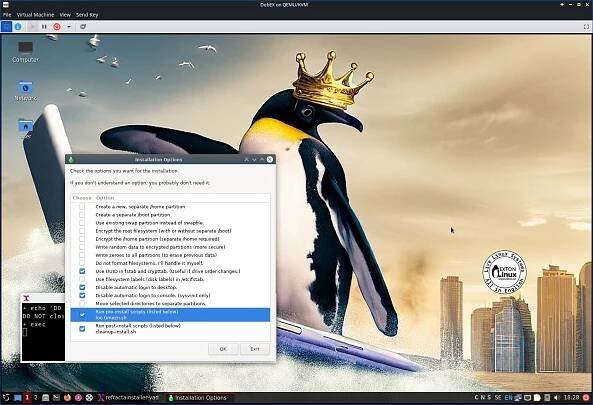Screen dimensions: 593x405
Task: Check 'Move selected directories to separate partitions'
Action: click(x=82, y=303)
